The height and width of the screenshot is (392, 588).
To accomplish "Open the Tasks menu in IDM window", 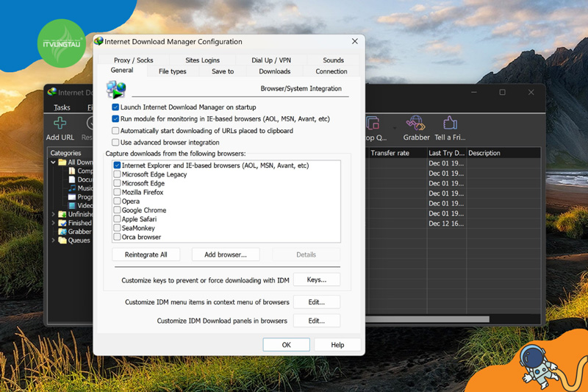I will (x=62, y=107).
